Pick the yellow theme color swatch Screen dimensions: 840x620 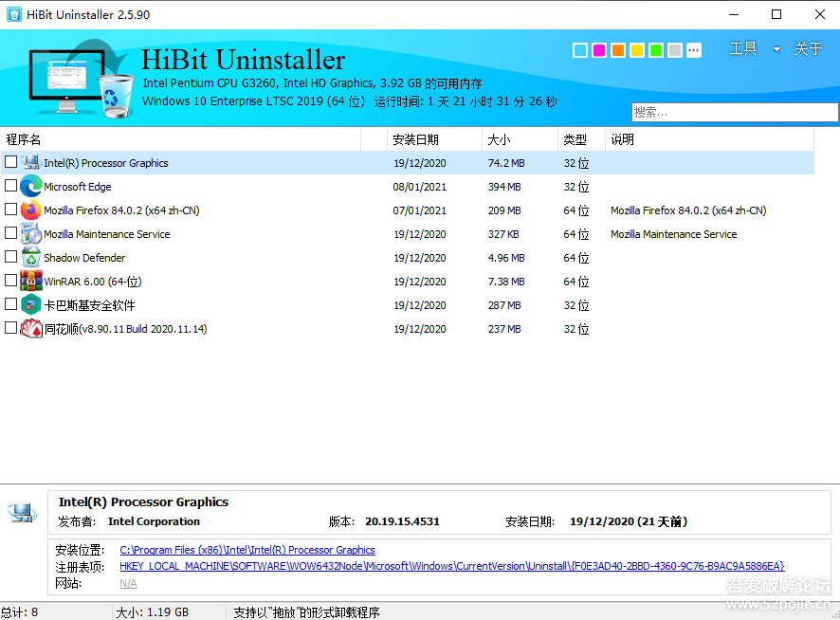coord(637,50)
